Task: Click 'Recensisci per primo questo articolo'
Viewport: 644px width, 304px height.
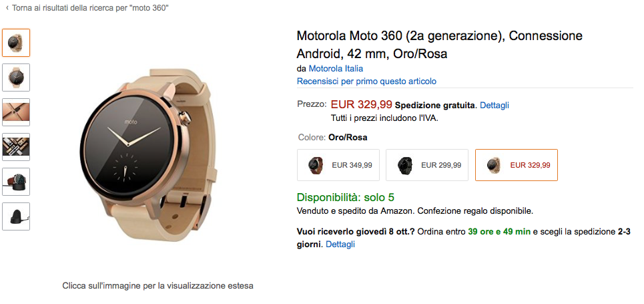Action: coord(366,81)
